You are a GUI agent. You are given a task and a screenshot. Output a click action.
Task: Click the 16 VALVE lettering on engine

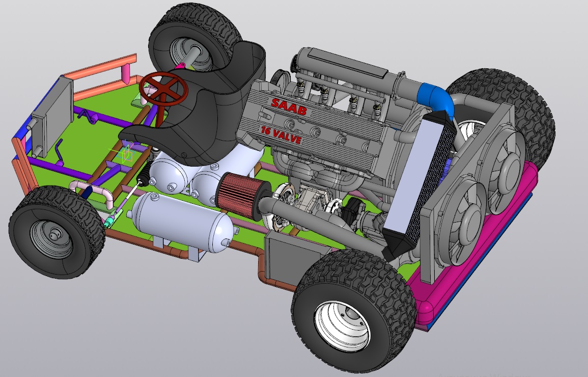pyautogui.click(x=281, y=136)
